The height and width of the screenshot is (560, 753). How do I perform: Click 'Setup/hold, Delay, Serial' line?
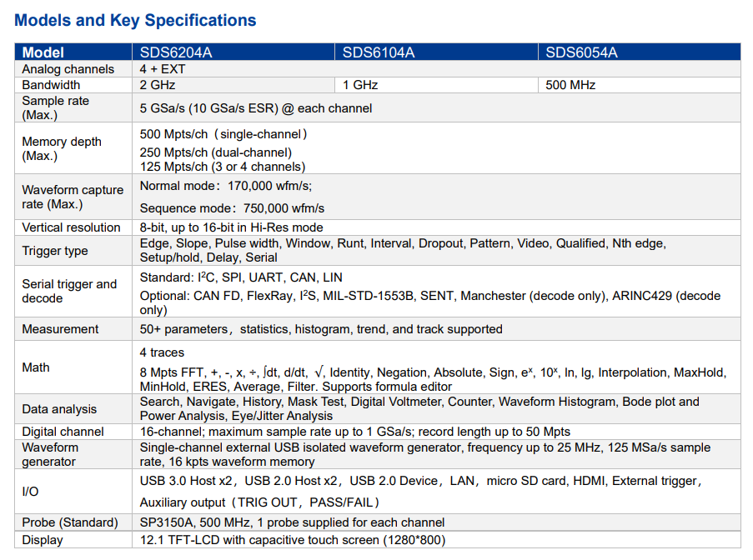(208, 257)
